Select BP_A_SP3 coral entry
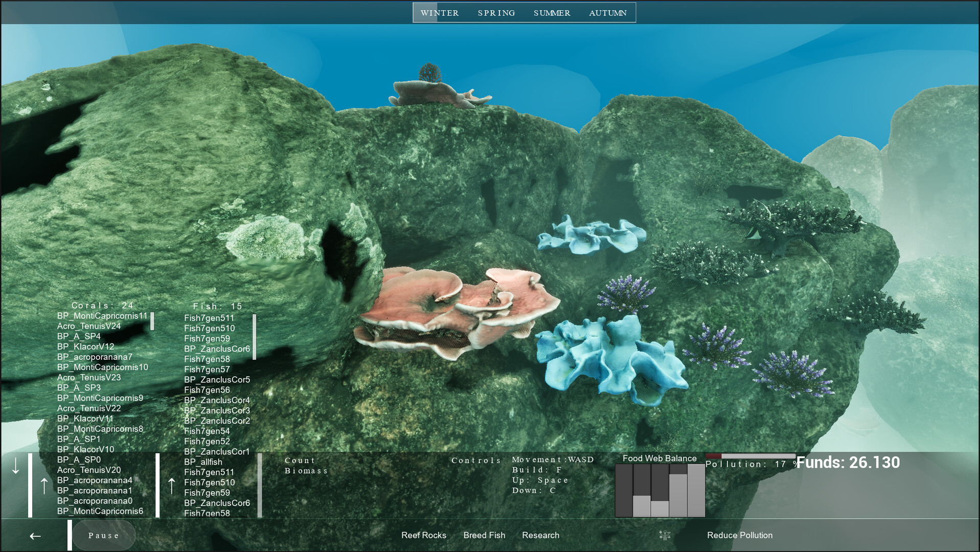 click(x=79, y=387)
